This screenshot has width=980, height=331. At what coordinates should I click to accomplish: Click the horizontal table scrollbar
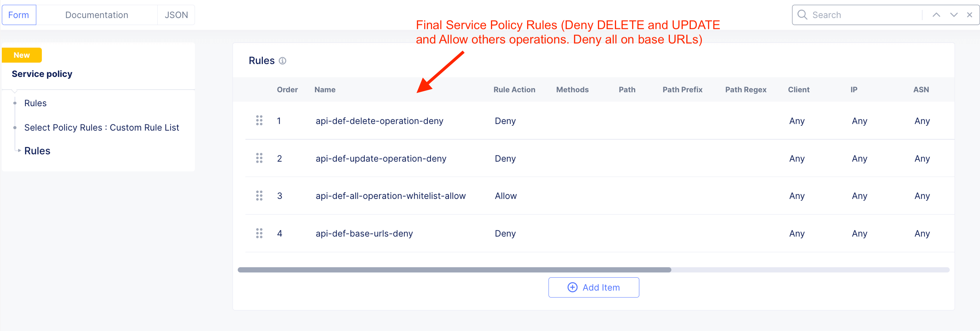[454, 270]
